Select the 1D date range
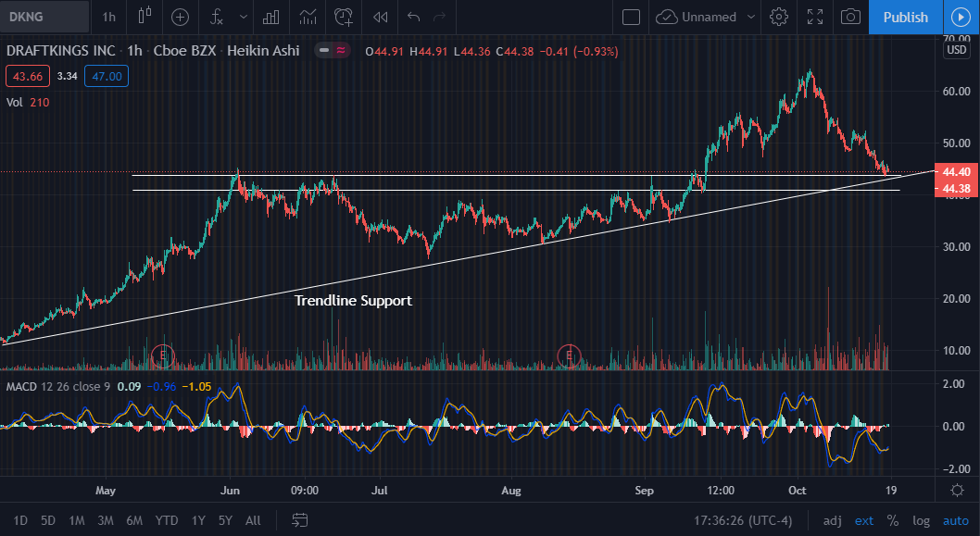 pyautogui.click(x=20, y=520)
